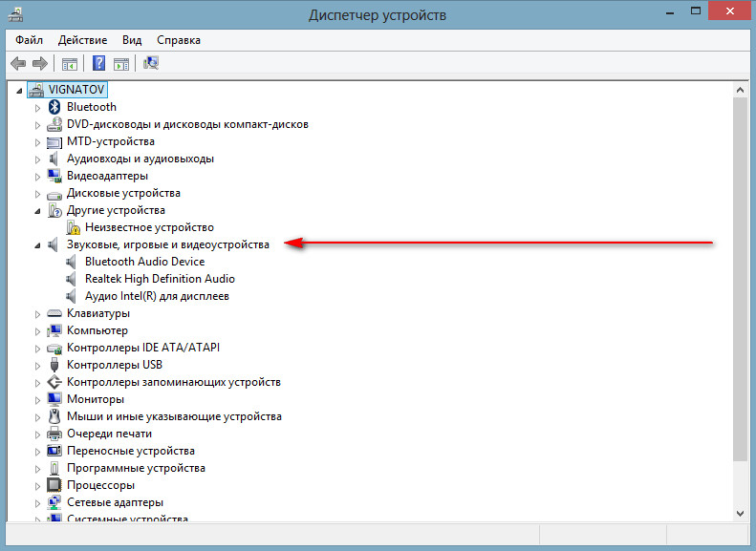756x551 pixels.
Task: Expand the Сетевые адаптеры category
Action: point(38,502)
